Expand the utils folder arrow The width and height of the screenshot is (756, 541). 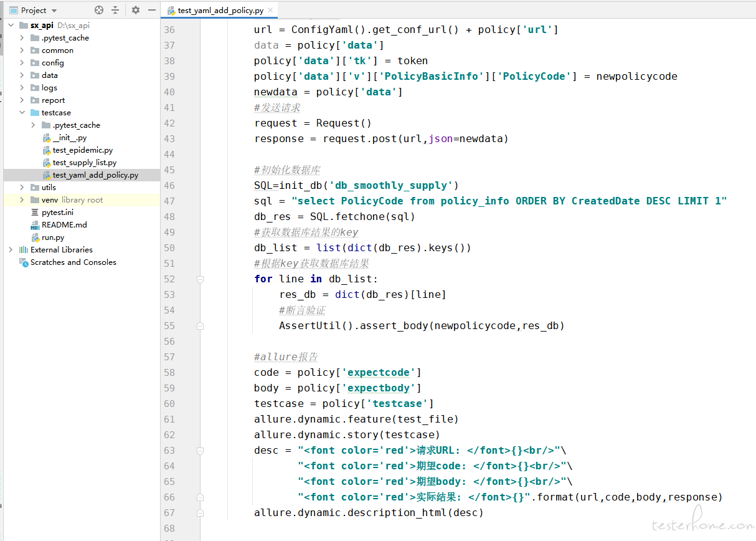[x=22, y=188]
